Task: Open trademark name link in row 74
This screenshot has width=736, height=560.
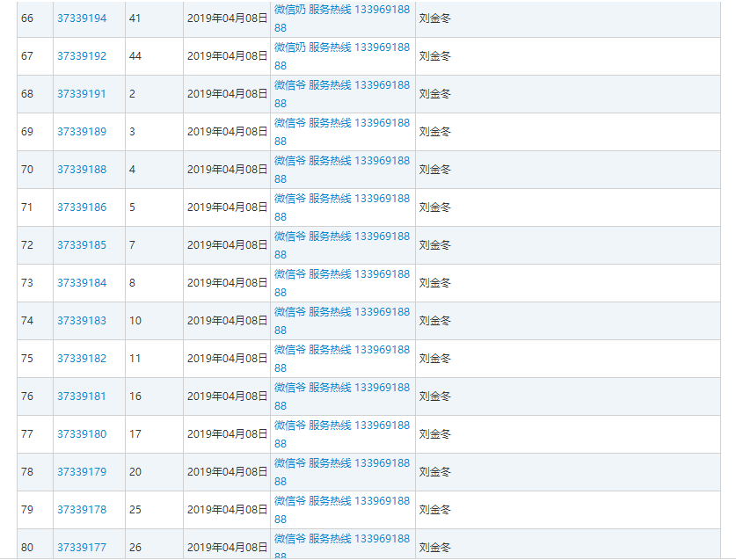Action: pyautogui.click(x=342, y=321)
